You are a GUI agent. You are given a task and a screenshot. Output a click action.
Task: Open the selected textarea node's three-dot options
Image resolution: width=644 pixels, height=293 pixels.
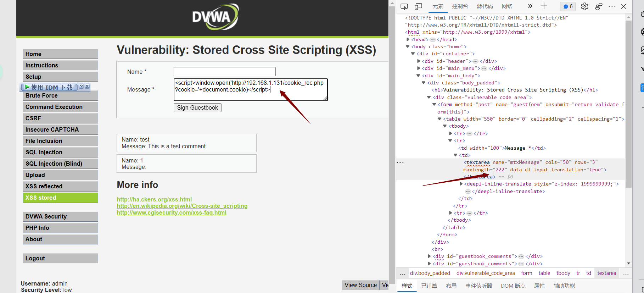(x=400, y=162)
